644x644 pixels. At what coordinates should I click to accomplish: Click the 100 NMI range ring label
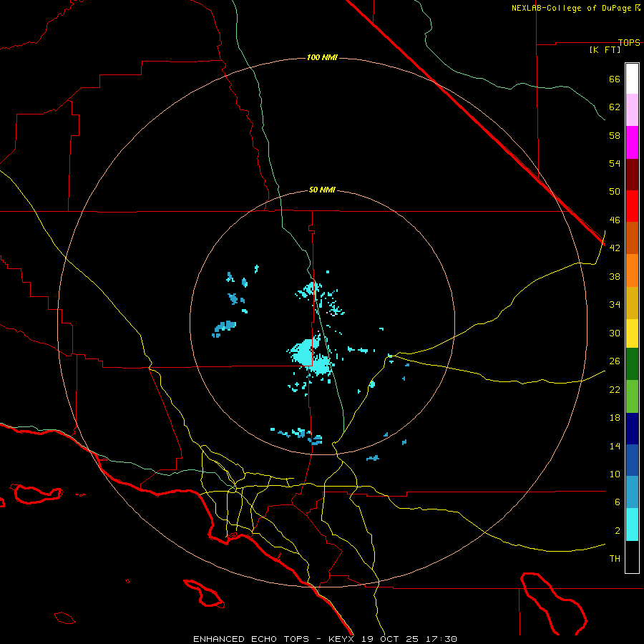click(322, 57)
